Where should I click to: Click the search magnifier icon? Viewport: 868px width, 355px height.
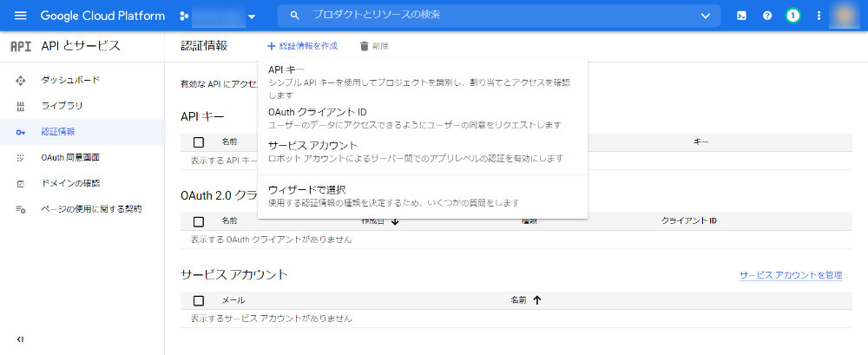(x=295, y=16)
